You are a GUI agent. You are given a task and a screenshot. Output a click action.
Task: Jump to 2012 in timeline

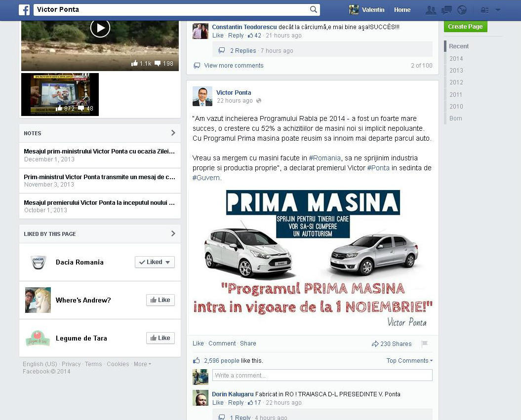click(456, 82)
